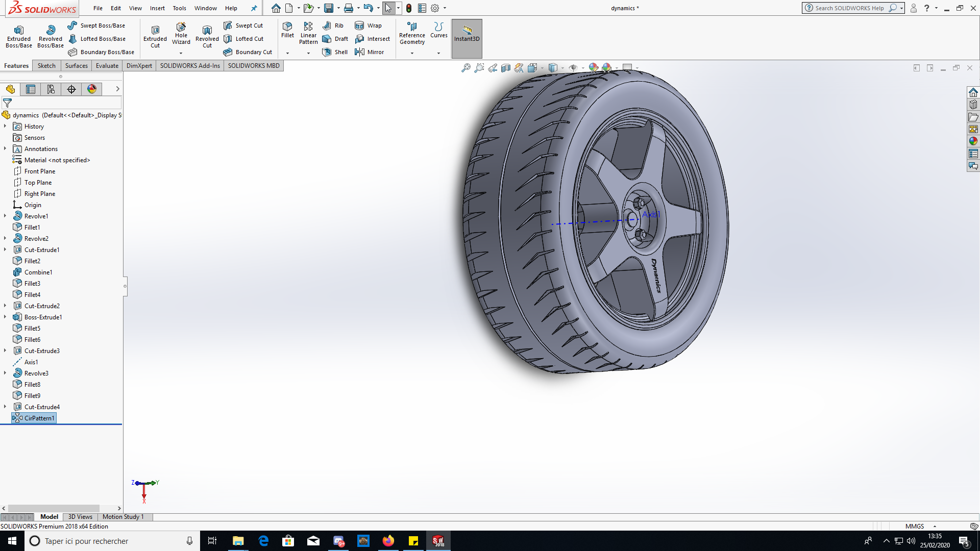Screen dimensions: 980x551
Task: Open the Hole Wizard tool
Action: (x=181, y=34)
